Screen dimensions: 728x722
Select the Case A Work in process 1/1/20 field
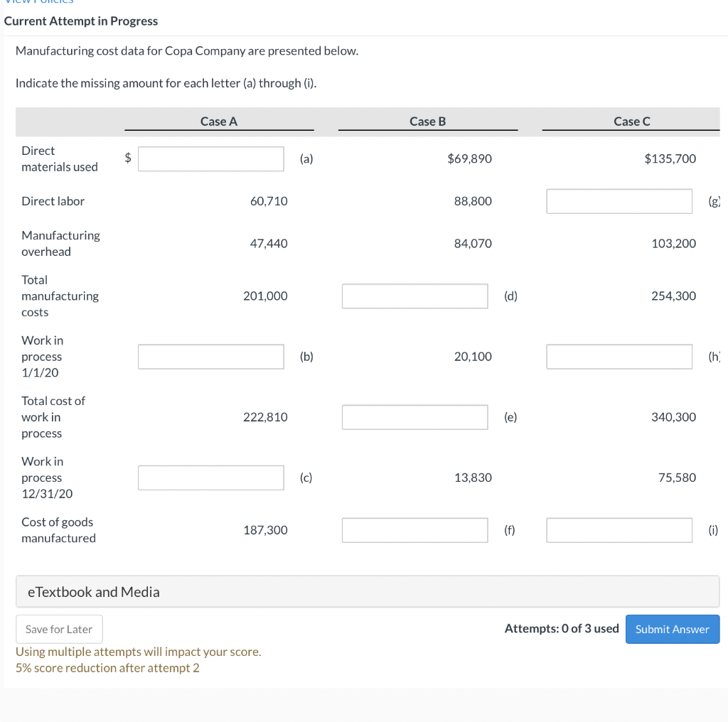pos(210,356)
